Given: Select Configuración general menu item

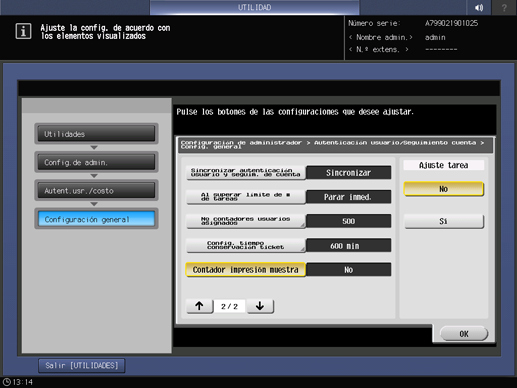Looking at the screenshot, I should 96,219.
